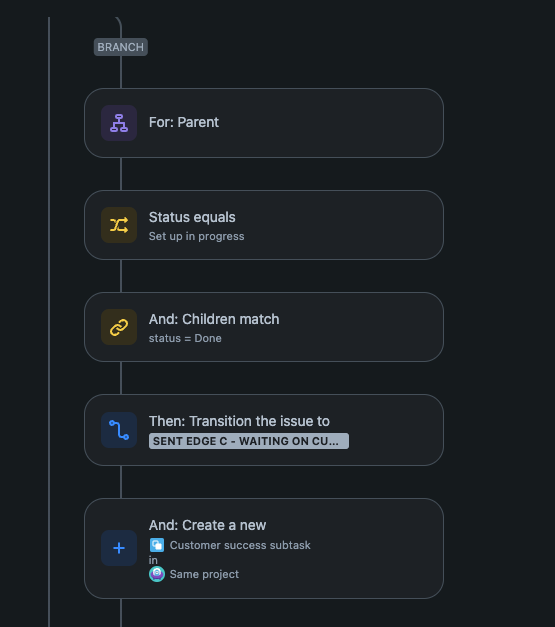Click the yellow chain link icon
The height and width of the screenshot is (627, 555).
click(119, 327)
